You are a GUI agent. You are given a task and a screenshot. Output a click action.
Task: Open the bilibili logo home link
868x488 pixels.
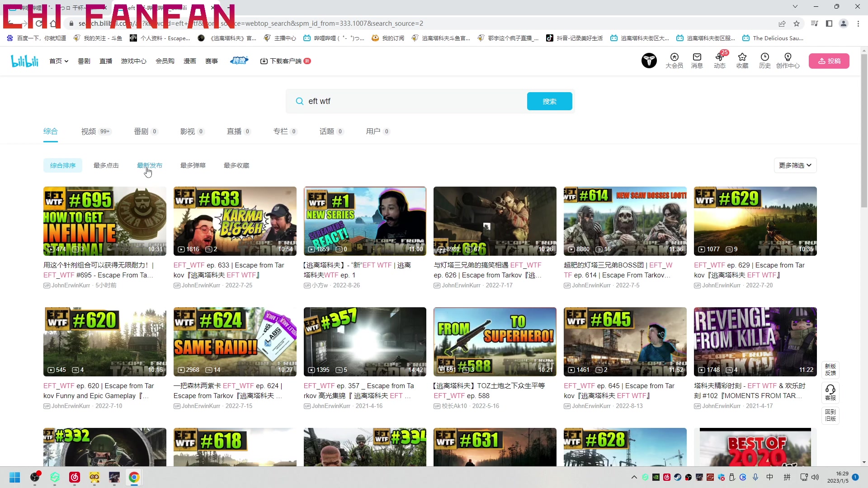25,61
